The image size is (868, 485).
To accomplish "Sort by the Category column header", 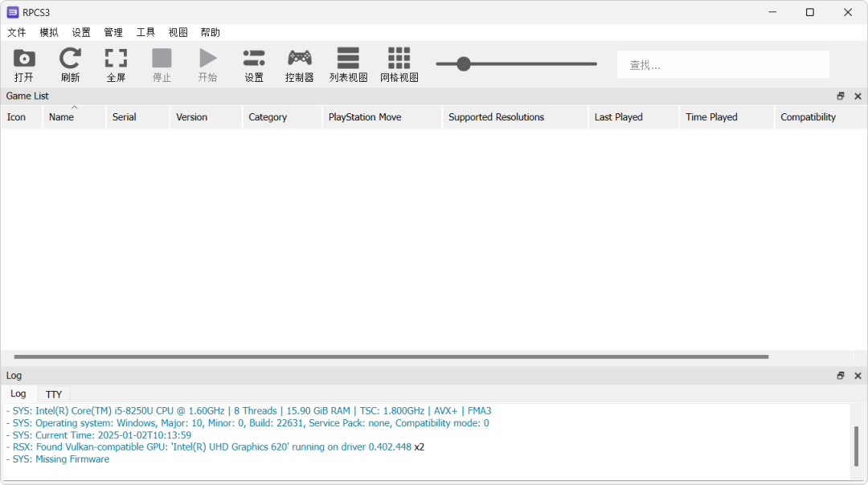I will (x=282, y=117).
